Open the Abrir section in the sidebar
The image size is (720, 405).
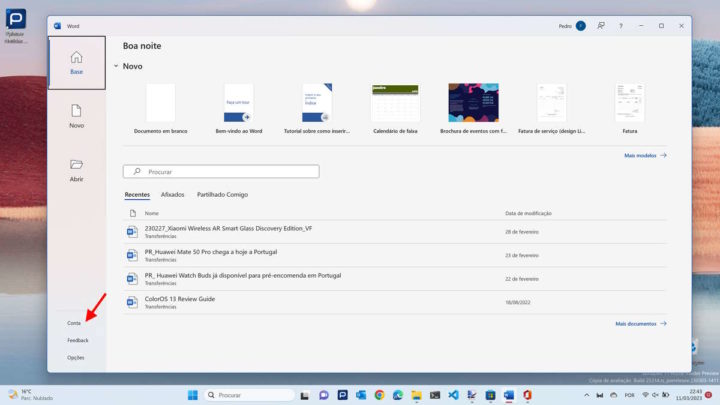(x=77, y=170)
